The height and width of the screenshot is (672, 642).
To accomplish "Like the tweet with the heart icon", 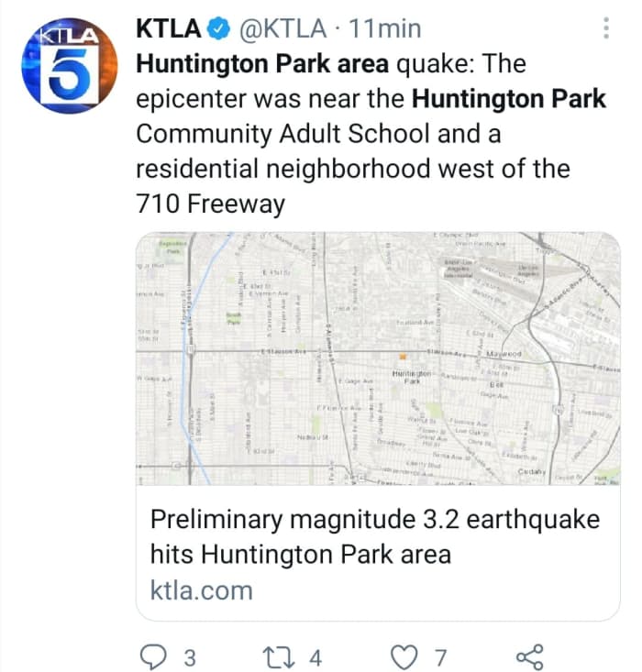I will 404,656.
